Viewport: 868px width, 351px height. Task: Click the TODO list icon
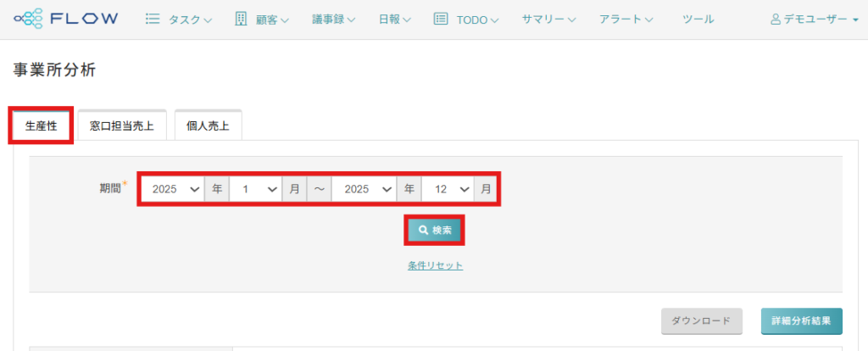point(441,19)
